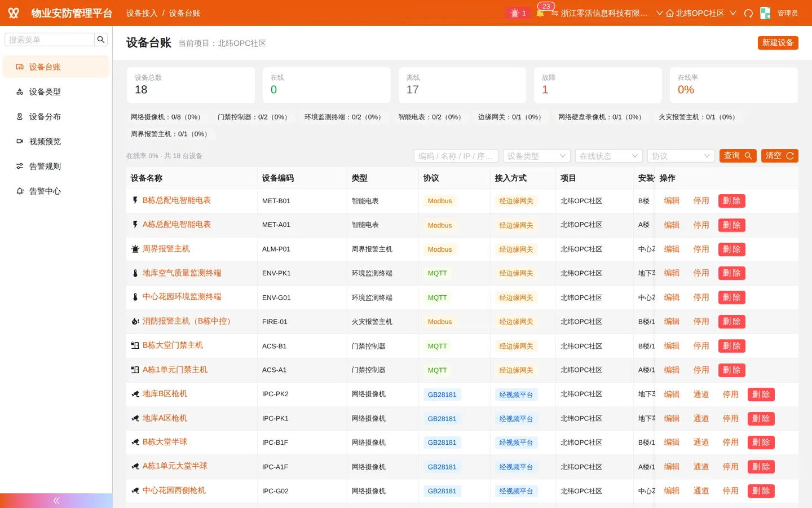Click 停用 for 地库空气质量监测终端
Image resolution: width=812 pixels, height=508 pixels.
click(x=701, y=273)
